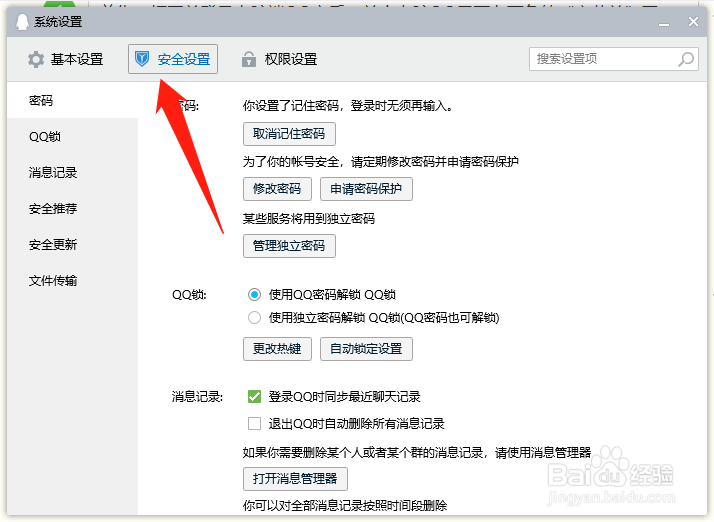Click the 消息记录: section label

coord(197,397)
